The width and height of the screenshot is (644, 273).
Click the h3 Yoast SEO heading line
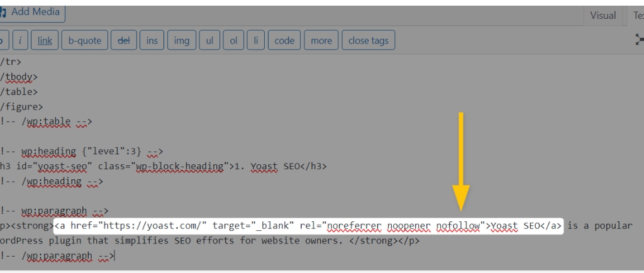(x=164, y=166)
